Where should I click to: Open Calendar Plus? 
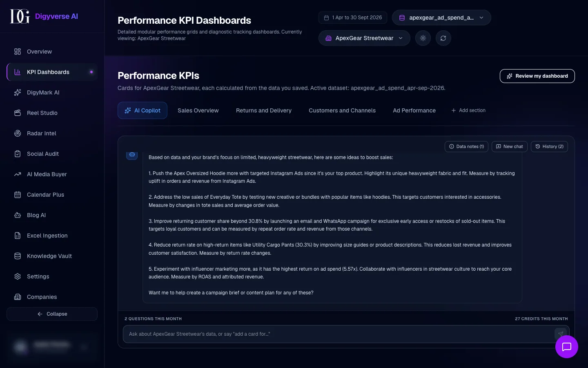tap(52, 195)
